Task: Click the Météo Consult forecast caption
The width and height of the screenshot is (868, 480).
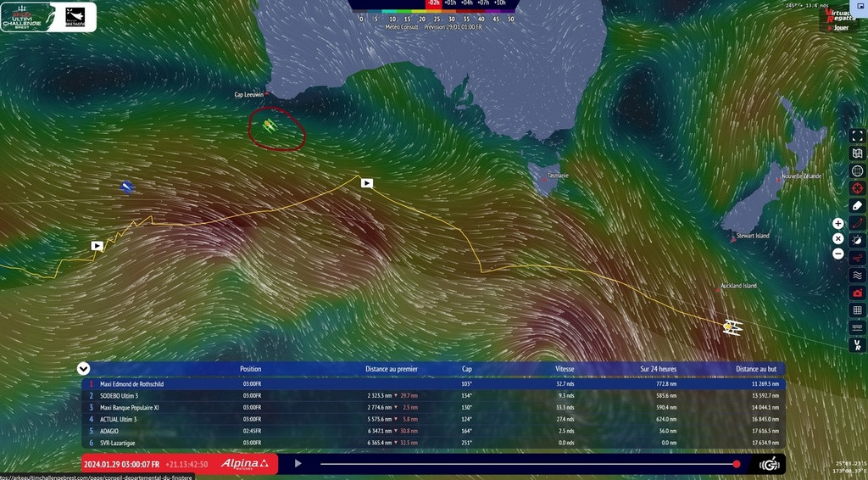Action: pos(433,26)
